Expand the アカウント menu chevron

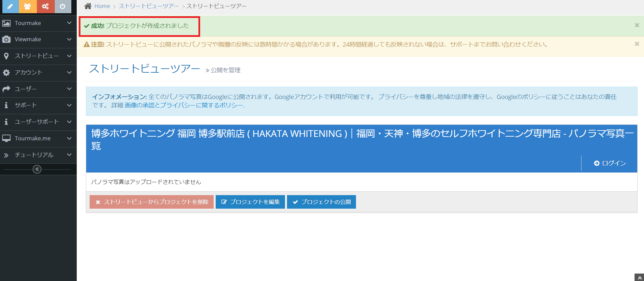(69, 72)
